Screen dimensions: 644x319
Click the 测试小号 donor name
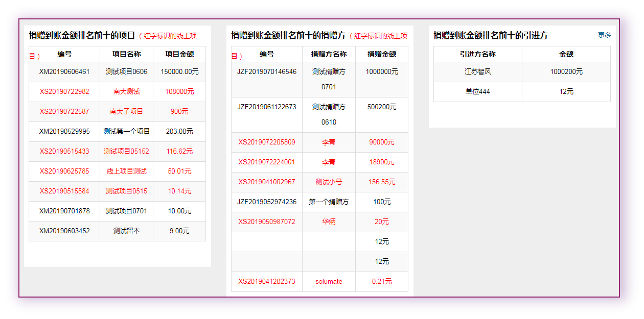tap(329, 182)
